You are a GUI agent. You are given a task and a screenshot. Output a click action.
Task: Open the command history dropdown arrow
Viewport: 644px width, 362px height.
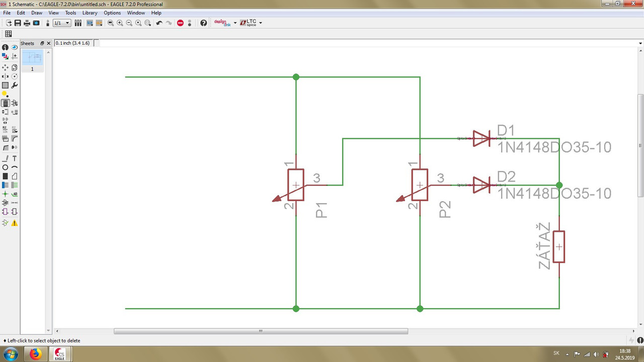click(x=640, y=43)
